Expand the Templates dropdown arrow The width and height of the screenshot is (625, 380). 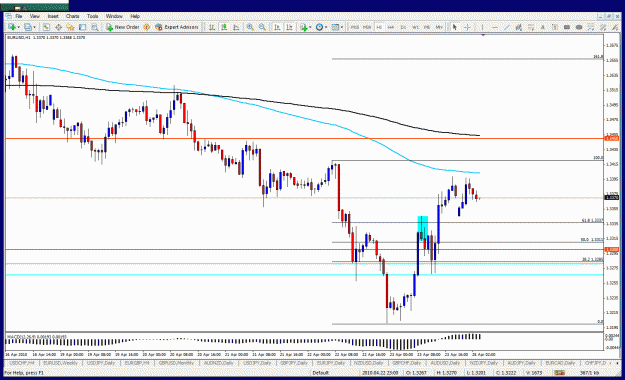point(342,27)
